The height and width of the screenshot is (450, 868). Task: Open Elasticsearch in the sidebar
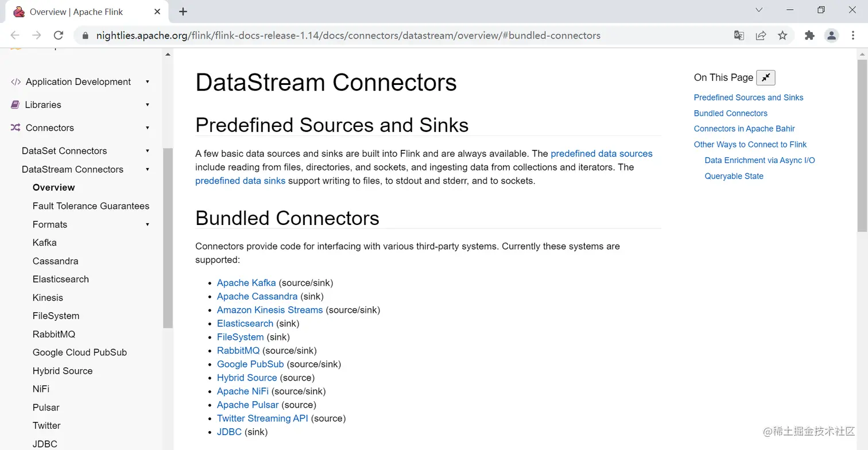point(61,280)
